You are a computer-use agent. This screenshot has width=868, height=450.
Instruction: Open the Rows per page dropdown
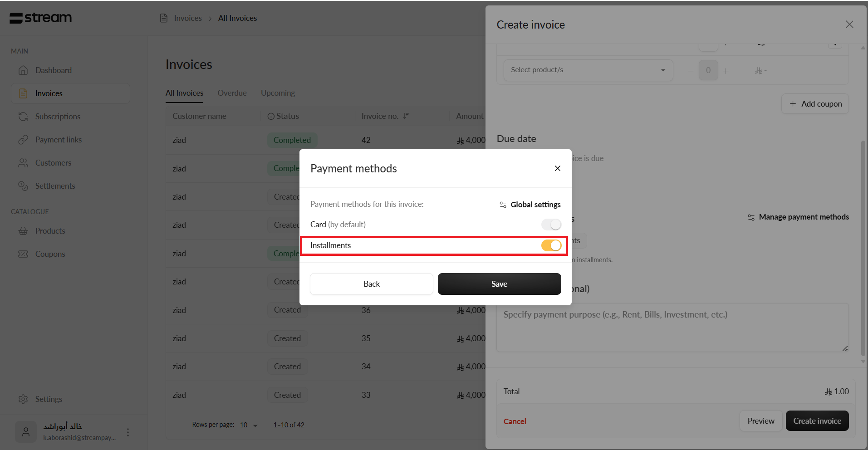249,425
